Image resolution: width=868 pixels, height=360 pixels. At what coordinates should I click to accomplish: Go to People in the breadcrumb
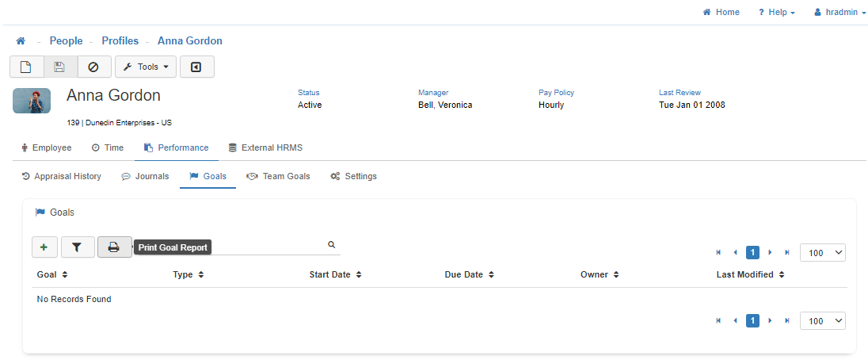(x=66, y=41)
